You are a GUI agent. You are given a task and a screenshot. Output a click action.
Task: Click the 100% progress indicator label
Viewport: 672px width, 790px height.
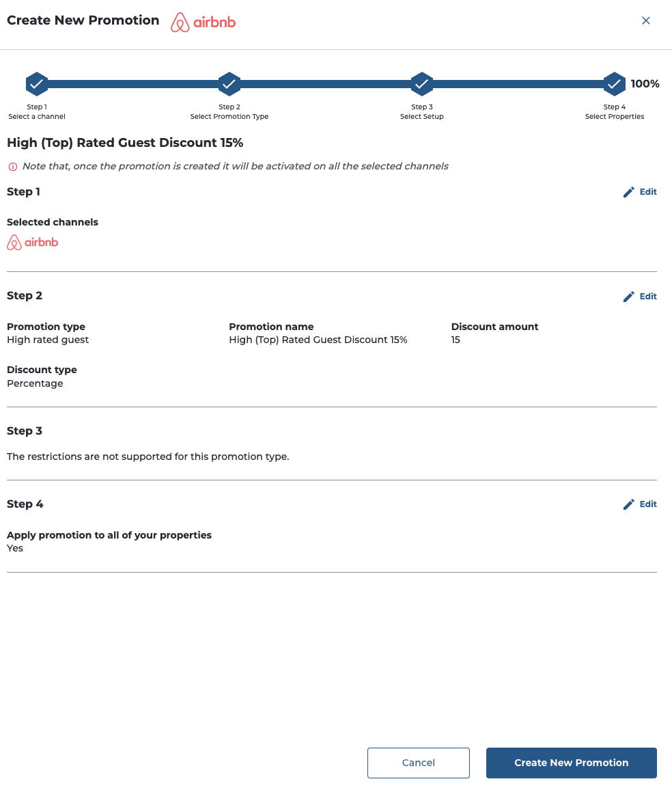[x=645, y=83]
